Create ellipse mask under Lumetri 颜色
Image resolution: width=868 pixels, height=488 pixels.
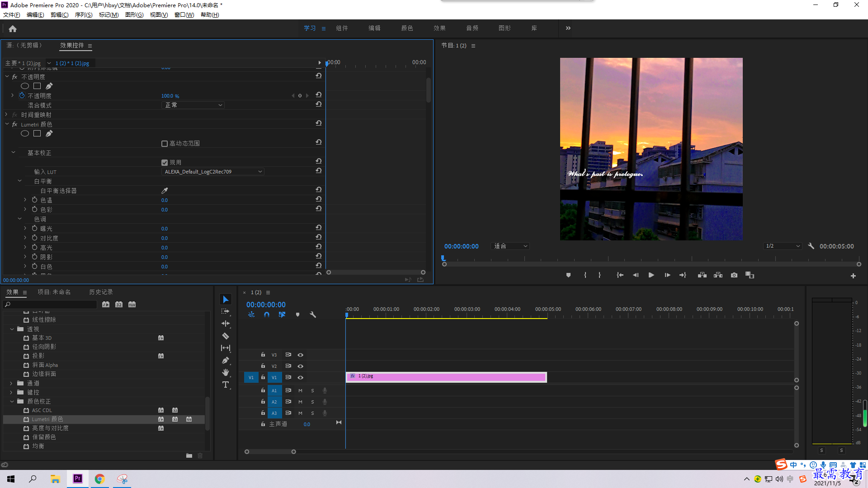pos(25,133)
